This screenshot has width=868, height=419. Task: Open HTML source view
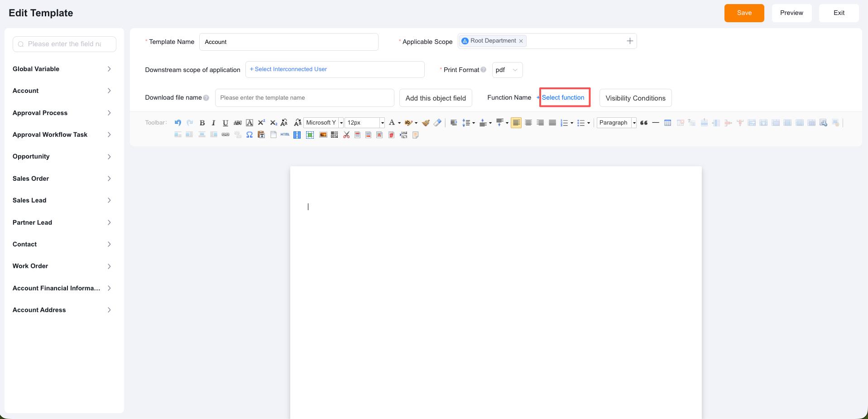pos(285,135)
